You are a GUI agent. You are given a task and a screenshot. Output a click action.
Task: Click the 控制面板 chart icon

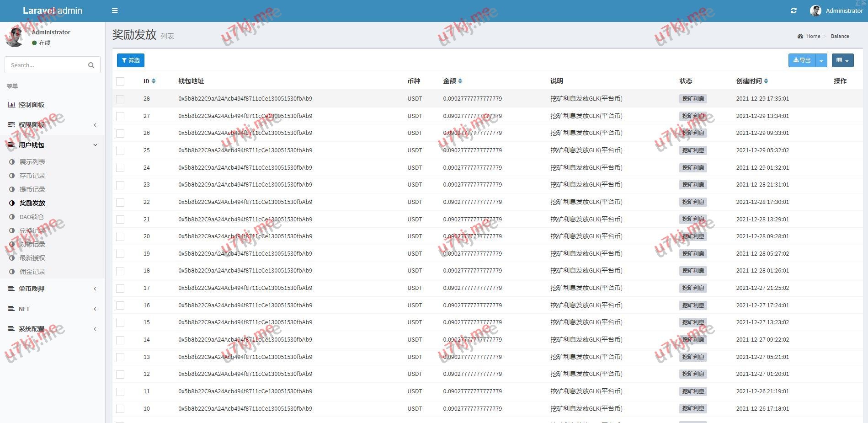point(11,105)
